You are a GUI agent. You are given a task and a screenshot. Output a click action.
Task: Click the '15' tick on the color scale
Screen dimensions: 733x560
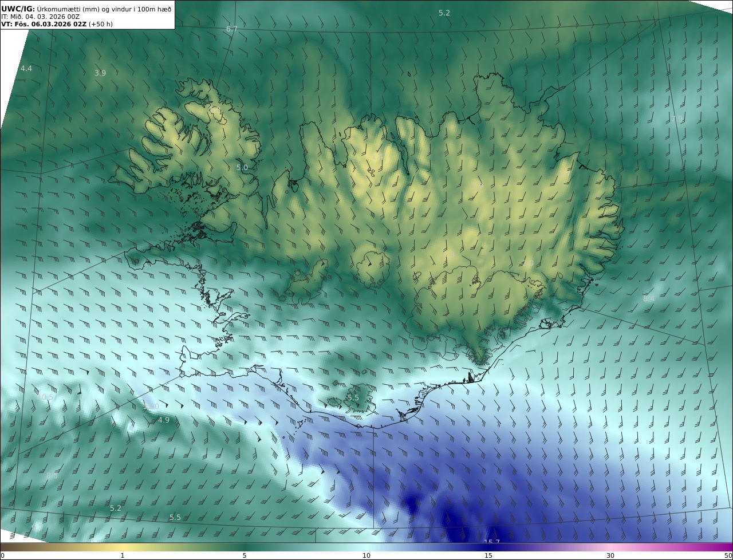click(x=488, y=555)
